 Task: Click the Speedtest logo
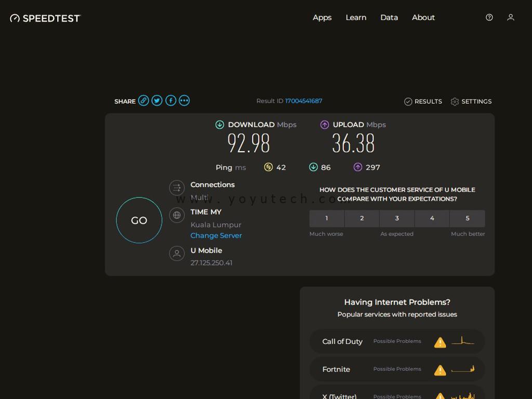pos(45,18)
